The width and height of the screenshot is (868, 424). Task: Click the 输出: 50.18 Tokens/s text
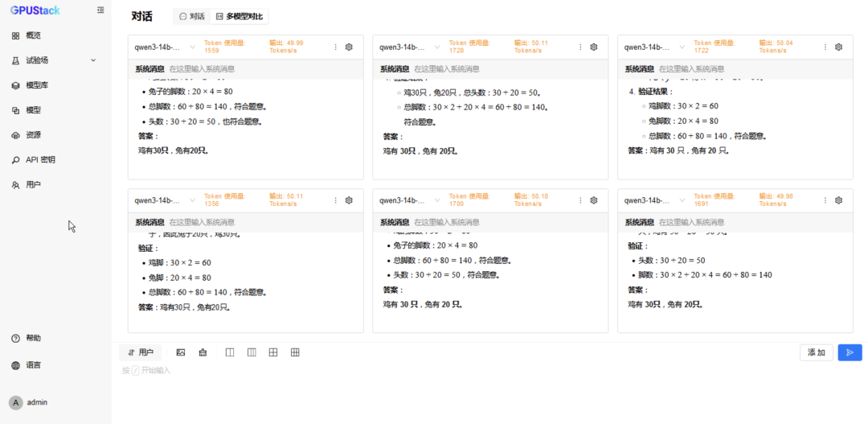[x=531, y=200]
